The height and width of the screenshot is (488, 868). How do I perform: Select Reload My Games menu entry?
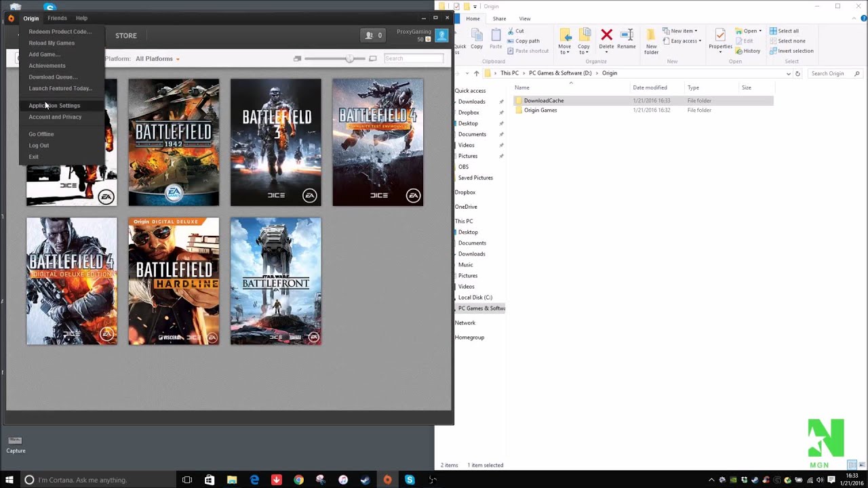(x=52, y=43)
